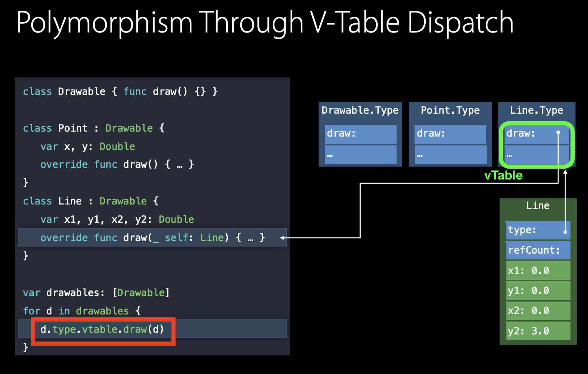Click the 'Line' instance box header
The width and height of the screenshot is (588, 374).
pyautogui.click(x=538, y=206)
